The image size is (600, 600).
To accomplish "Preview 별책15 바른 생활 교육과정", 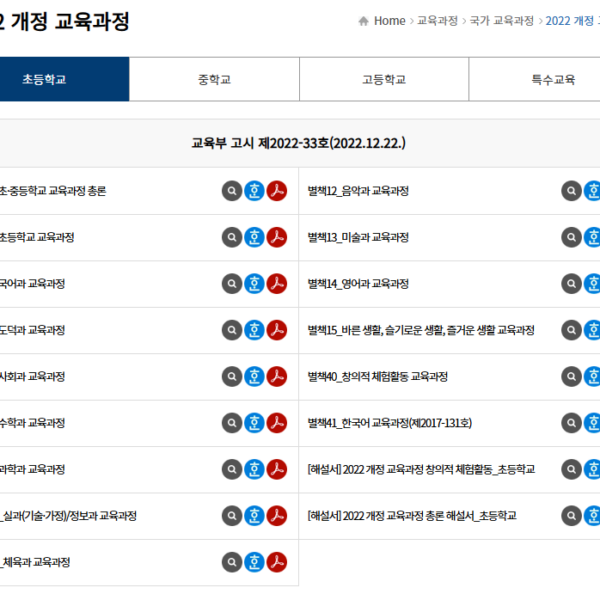I will pos(571,330).
